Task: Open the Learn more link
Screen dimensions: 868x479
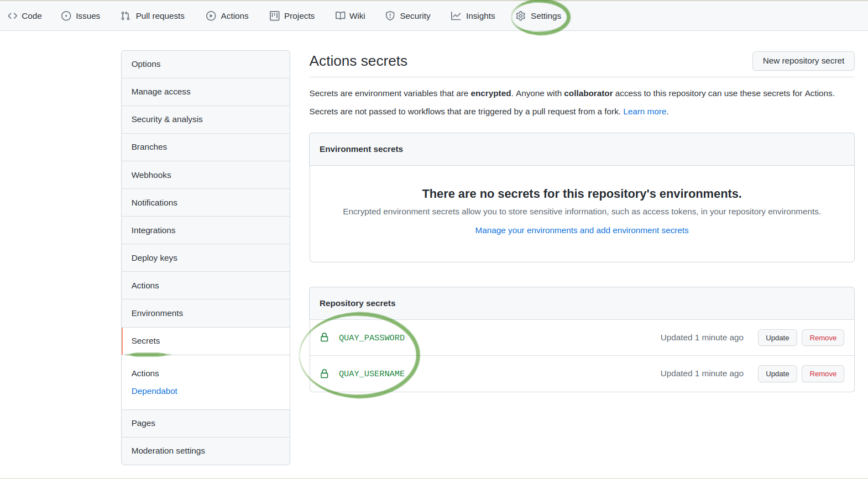Action: pyautogui.click(x=645, y=112)
